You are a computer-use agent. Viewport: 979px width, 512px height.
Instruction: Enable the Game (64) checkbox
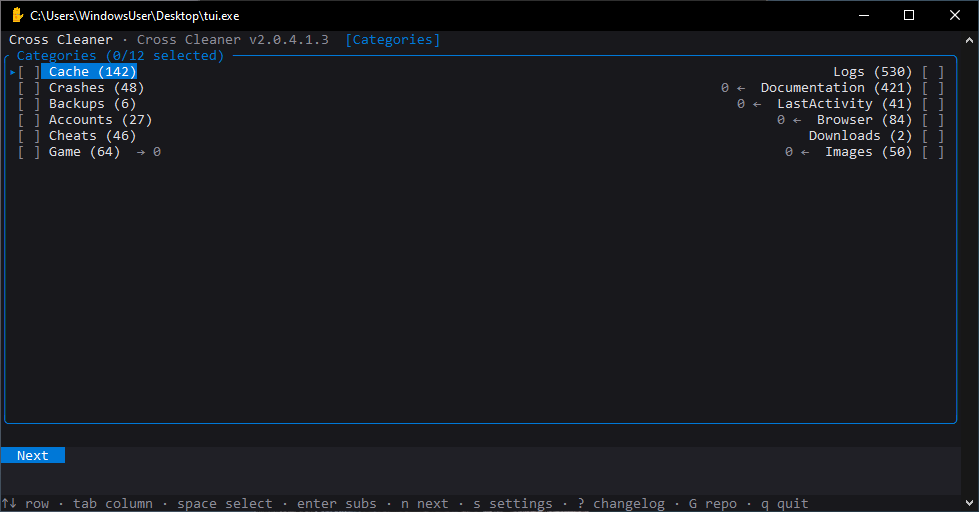coord(29,152)
